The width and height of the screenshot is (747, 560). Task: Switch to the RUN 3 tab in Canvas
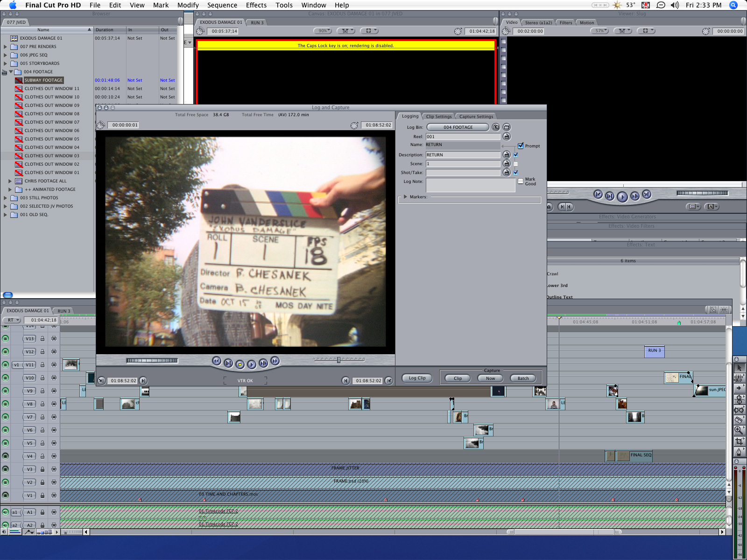tap(257, 22)
